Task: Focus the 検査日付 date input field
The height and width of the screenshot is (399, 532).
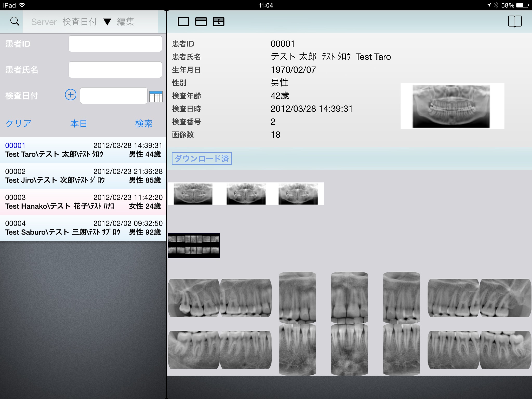Action: pyautogui.click(x=114, y=96)
